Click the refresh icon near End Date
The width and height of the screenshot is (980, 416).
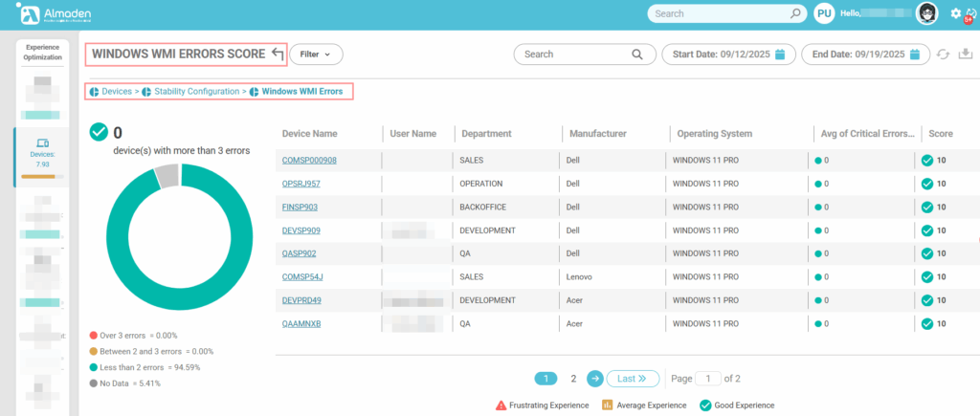(943, 55)
